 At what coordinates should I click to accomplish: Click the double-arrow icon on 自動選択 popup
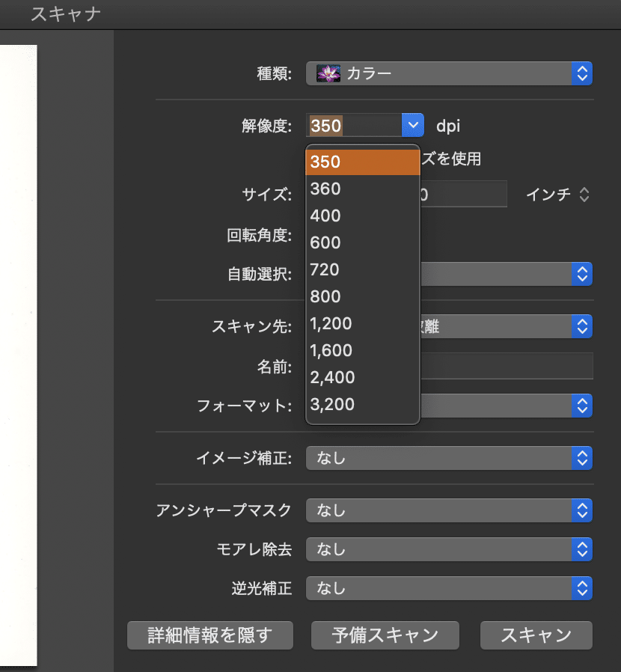(x=582, y=274)
